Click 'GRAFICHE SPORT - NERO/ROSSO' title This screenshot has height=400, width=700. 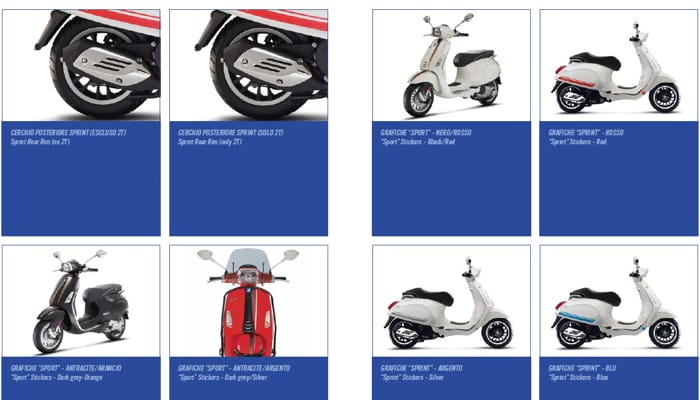tap(426, 133)
